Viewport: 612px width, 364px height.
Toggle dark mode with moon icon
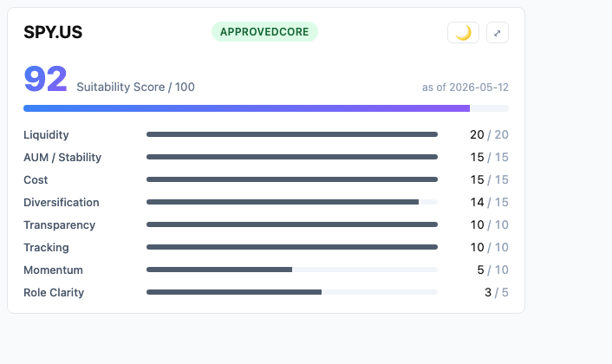463,32
